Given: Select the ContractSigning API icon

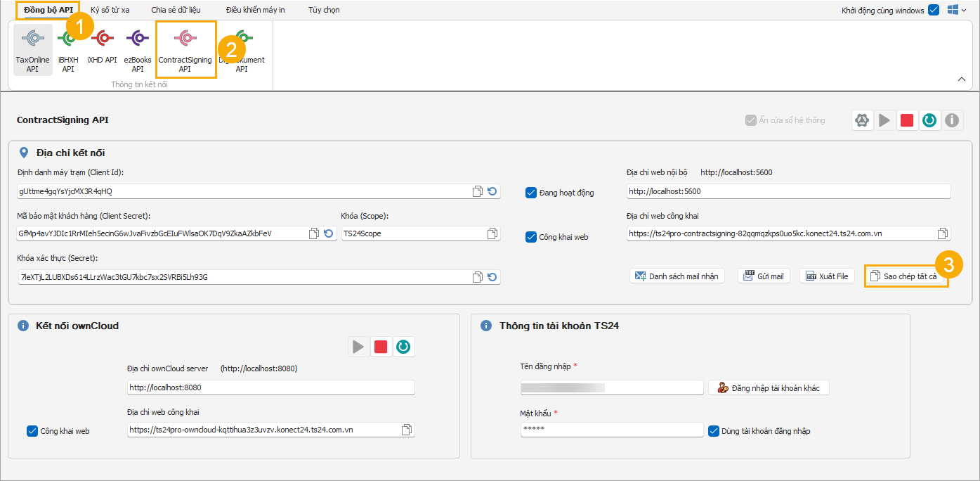Looking at the screenshot, I should (185, 51).
